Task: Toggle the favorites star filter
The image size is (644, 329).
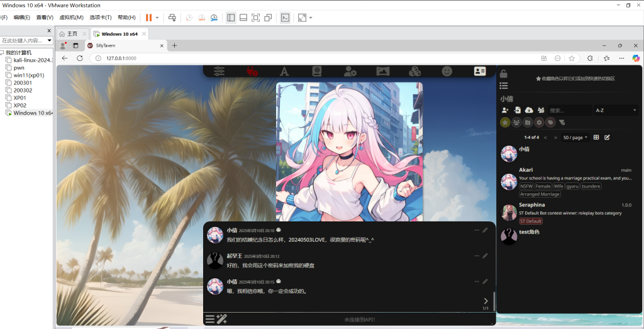Action: point(505,123)
